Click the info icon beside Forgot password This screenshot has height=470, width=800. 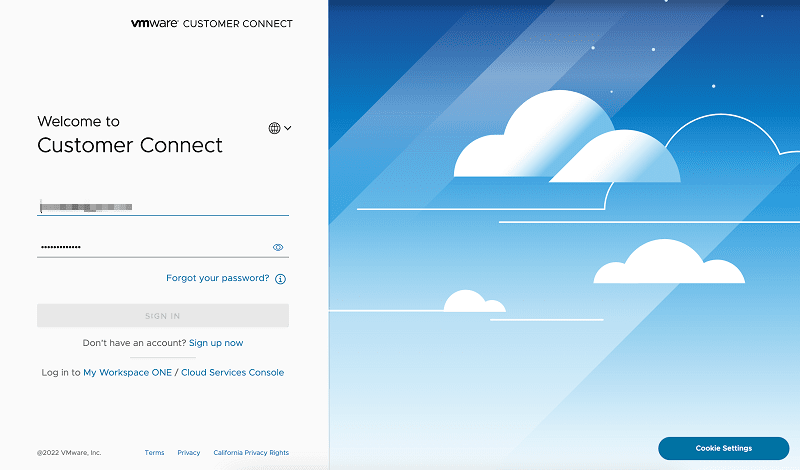tap(281, 279)
